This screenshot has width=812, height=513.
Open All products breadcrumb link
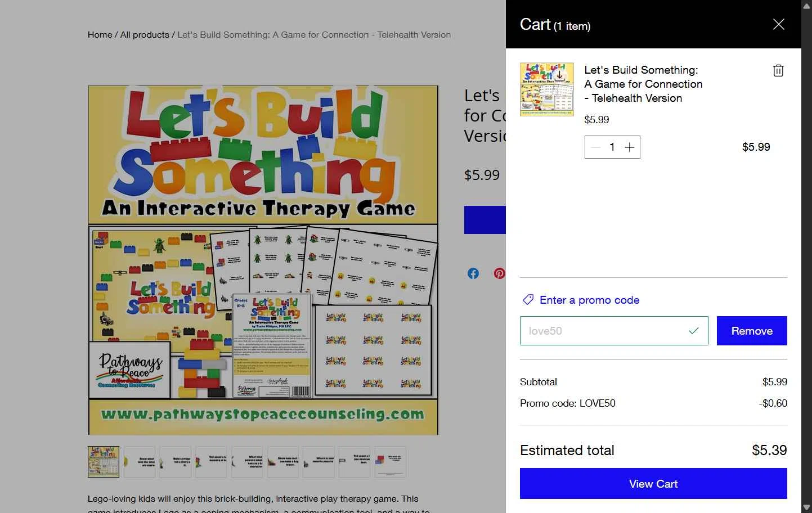(x=145, y=35)
